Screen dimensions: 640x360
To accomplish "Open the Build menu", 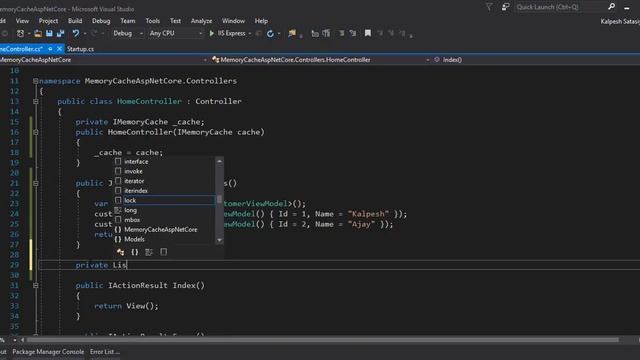I will pos(75,21).
